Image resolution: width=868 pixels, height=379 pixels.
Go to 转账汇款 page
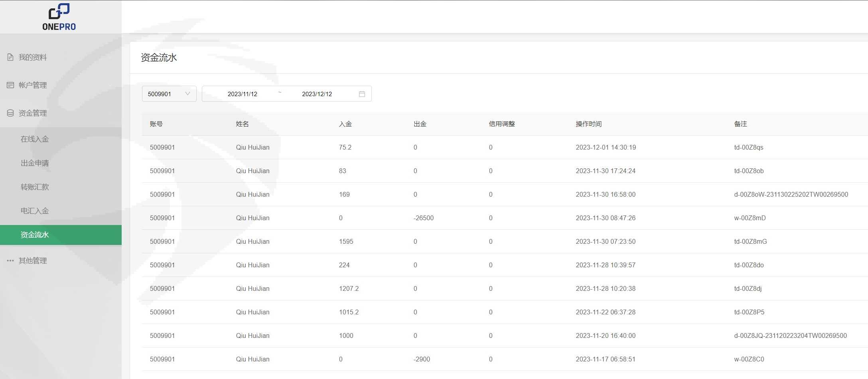tap(35, 187)
